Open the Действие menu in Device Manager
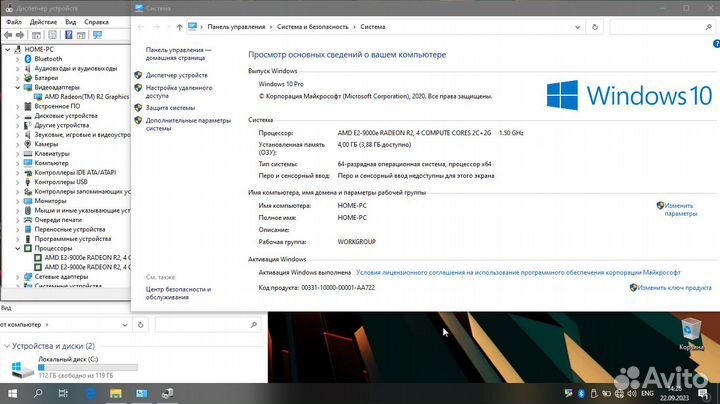Image resolution: width=720 pixels, height=404 pixels. click(43, 22)
